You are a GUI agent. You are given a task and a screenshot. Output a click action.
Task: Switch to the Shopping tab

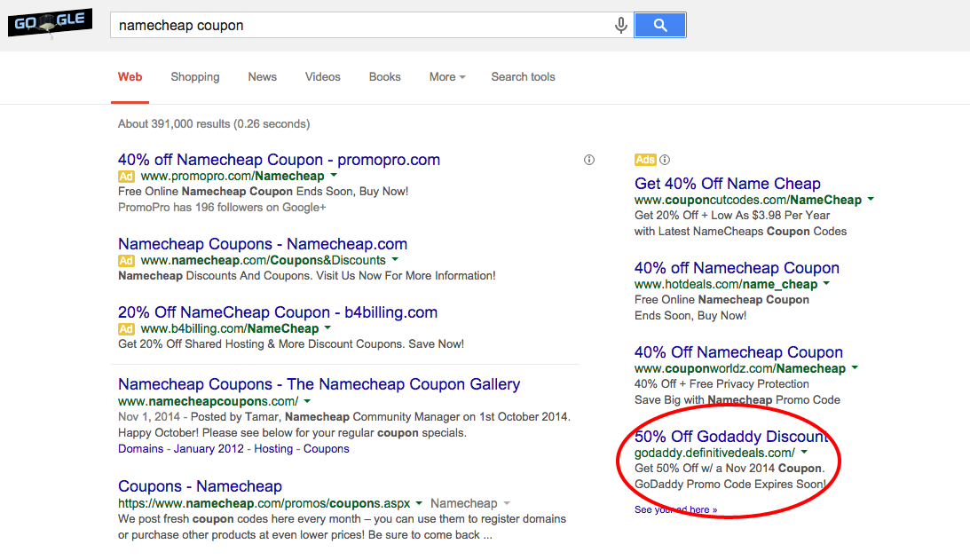(x=195, y=76)
